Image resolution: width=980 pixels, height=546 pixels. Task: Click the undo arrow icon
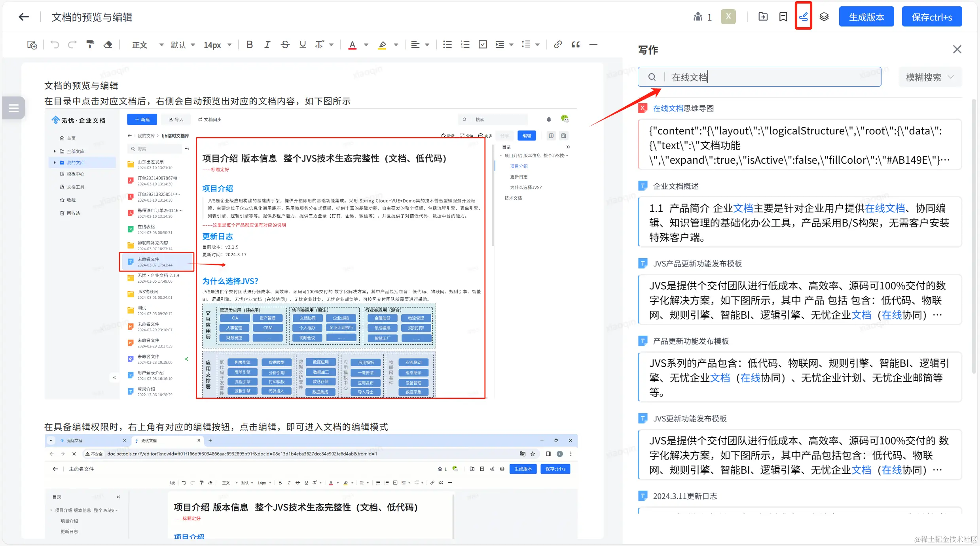(55, 44)
